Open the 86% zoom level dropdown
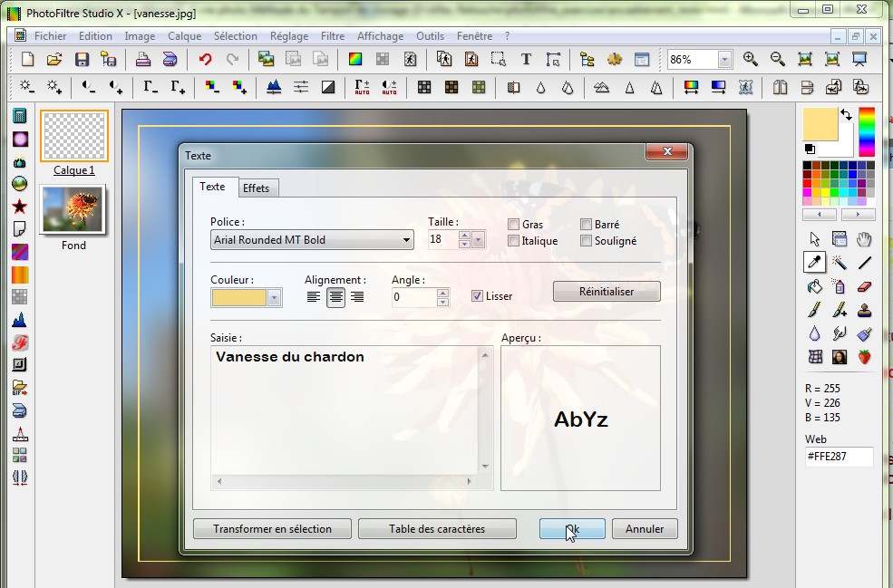 (x=724, y=59)
